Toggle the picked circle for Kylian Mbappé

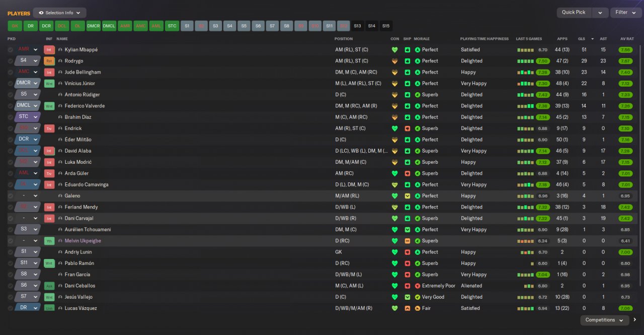11,50
